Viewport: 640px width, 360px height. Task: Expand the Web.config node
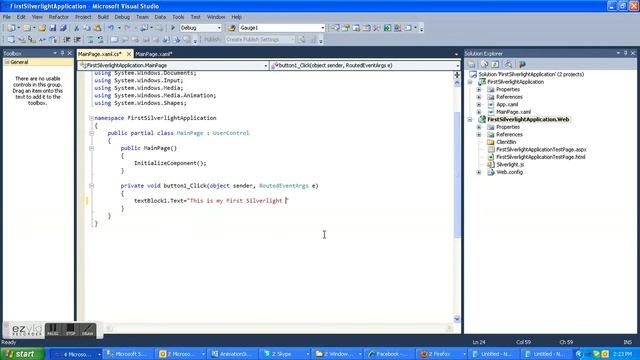(x=479, y=172)
